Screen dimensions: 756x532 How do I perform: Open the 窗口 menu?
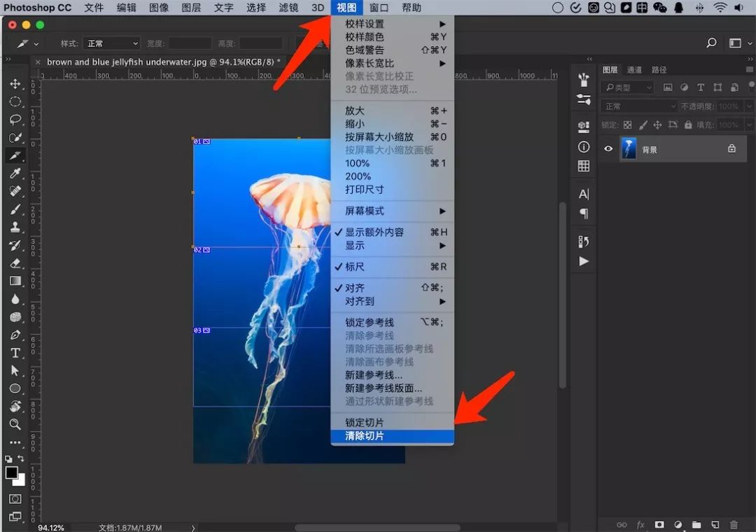[378, 8]
